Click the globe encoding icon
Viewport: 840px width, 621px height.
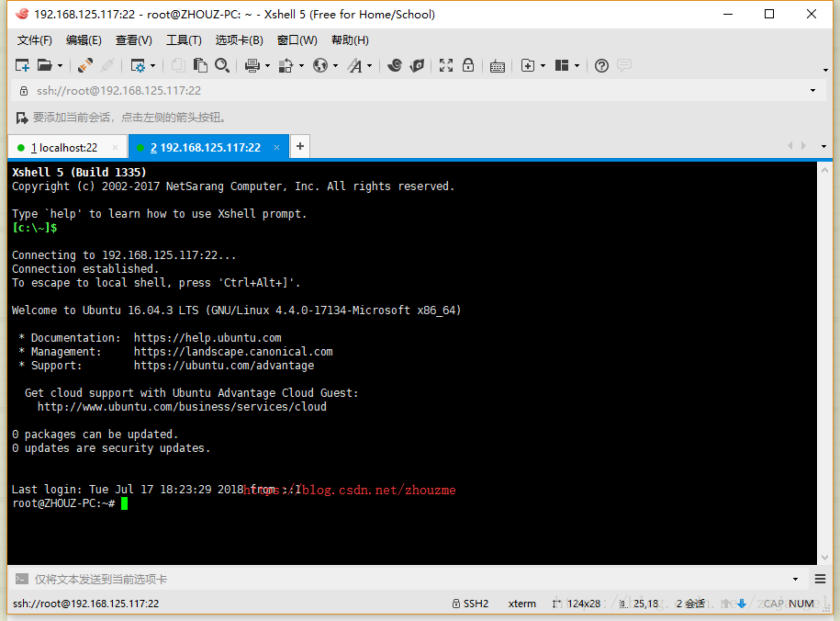point(320,65)
